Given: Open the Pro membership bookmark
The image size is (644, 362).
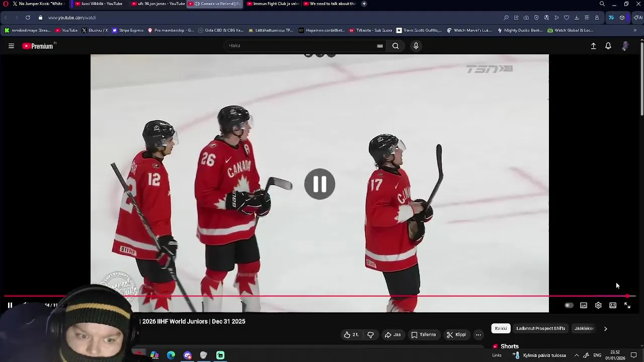Looking at the screenshot, I should point(171,30).
